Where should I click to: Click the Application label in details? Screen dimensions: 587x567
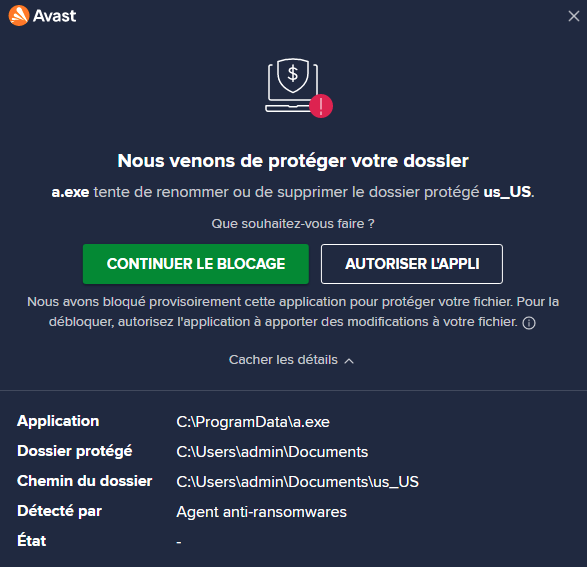(x=58, y=421)
